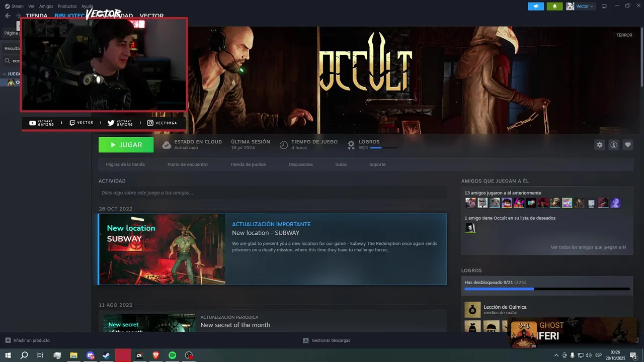Click the tray volume speaker icon
644x362 pixels.
(x=589, y=355)
